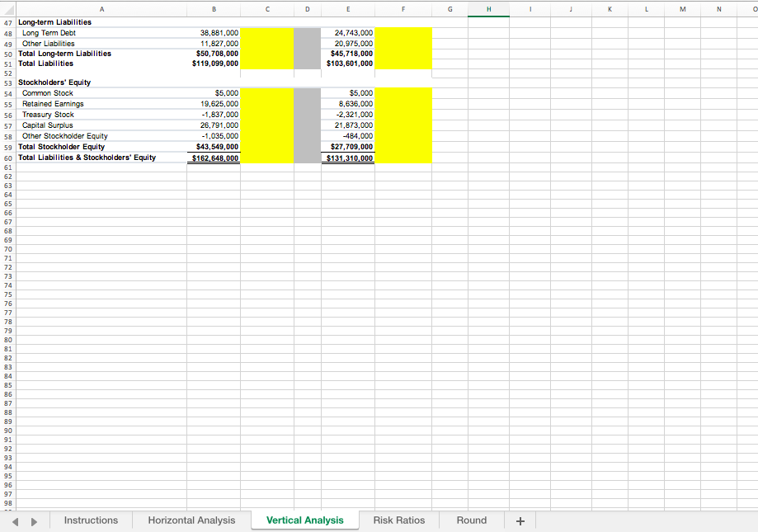The height and width of the screenshot is (532, 758).
Task: Click the next sheet navigation arrow
Action: tap(33, 520)
